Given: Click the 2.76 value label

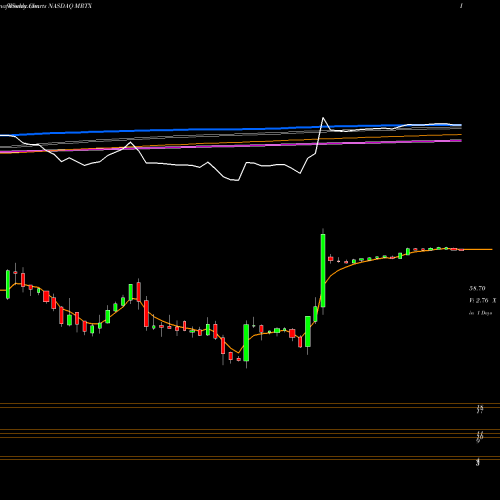Looking at the screenshot, I should tap(482, 301).
